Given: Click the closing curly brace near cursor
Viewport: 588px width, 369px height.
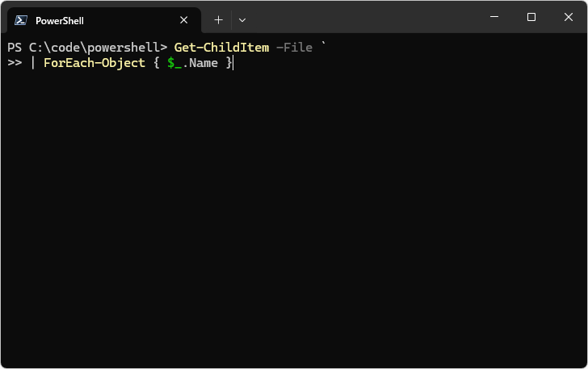Looking at the screenshot, I should (229, 63).
